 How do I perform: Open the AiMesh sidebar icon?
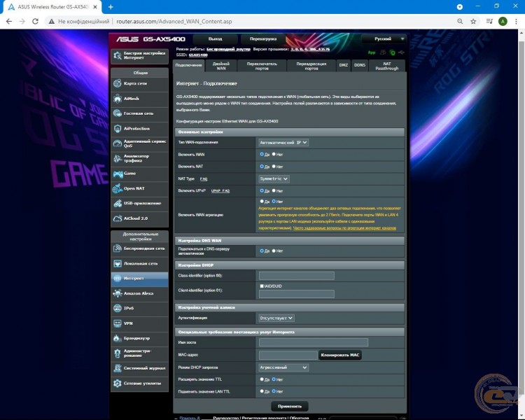pos(117,99)
